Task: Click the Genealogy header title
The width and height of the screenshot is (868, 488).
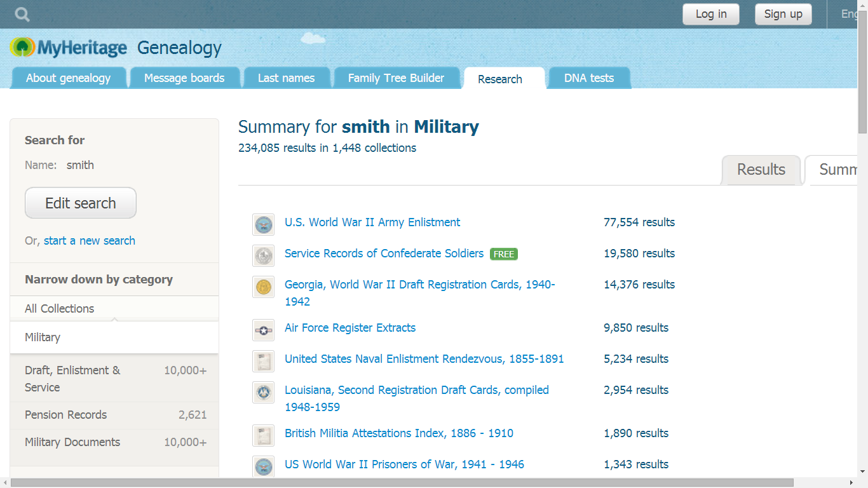Action: [x=179, y=48]
